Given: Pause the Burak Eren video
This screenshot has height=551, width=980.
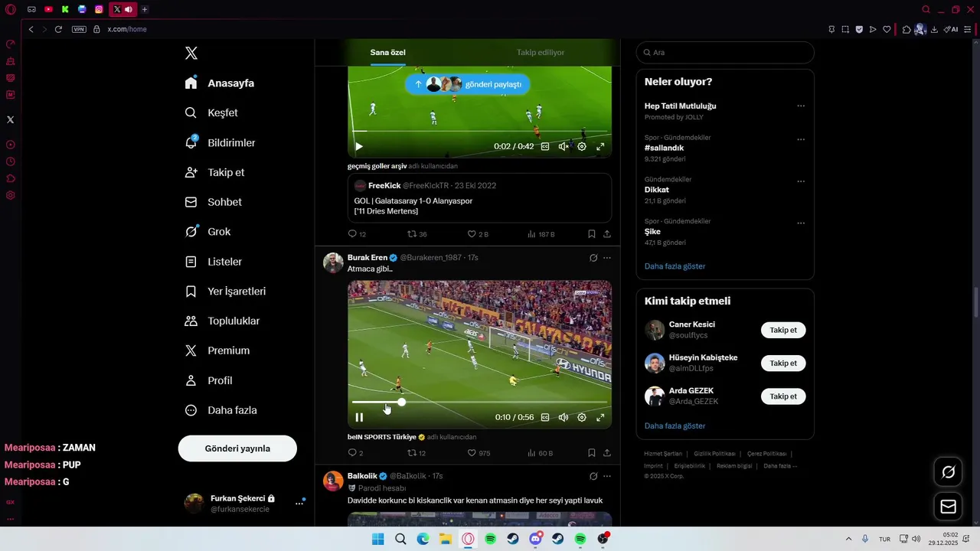Looking at the screenshot, I should (x=359, y=417).
